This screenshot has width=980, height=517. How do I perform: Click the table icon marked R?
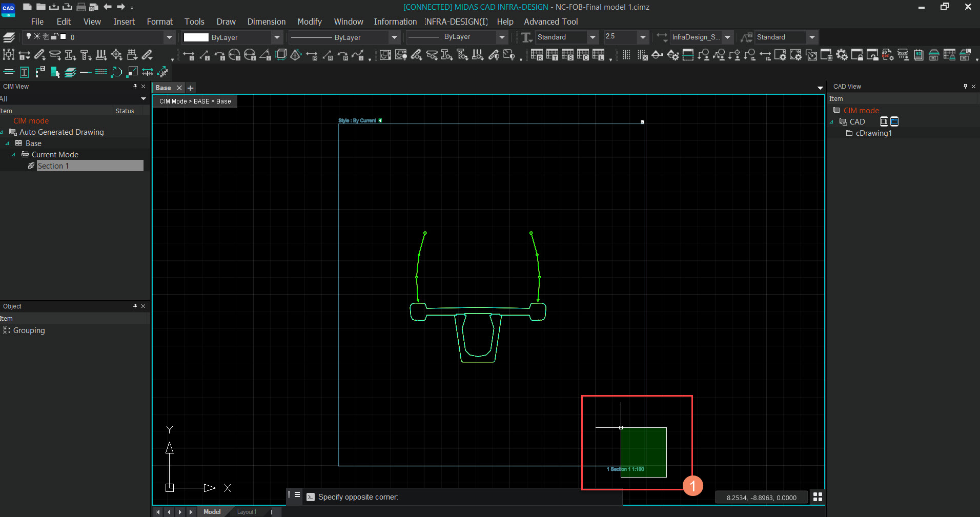(x=537, y=55)
